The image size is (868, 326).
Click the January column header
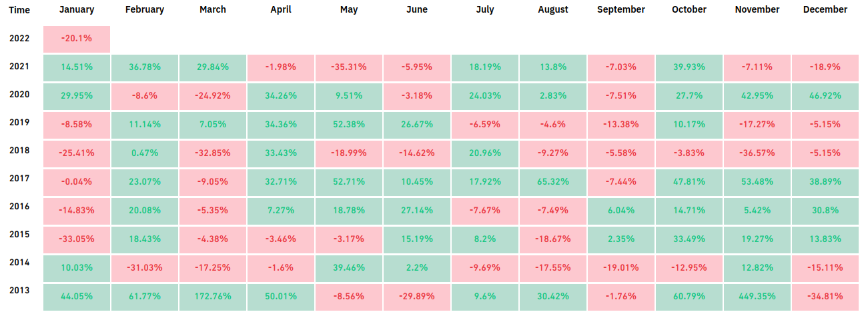[77, 9]
